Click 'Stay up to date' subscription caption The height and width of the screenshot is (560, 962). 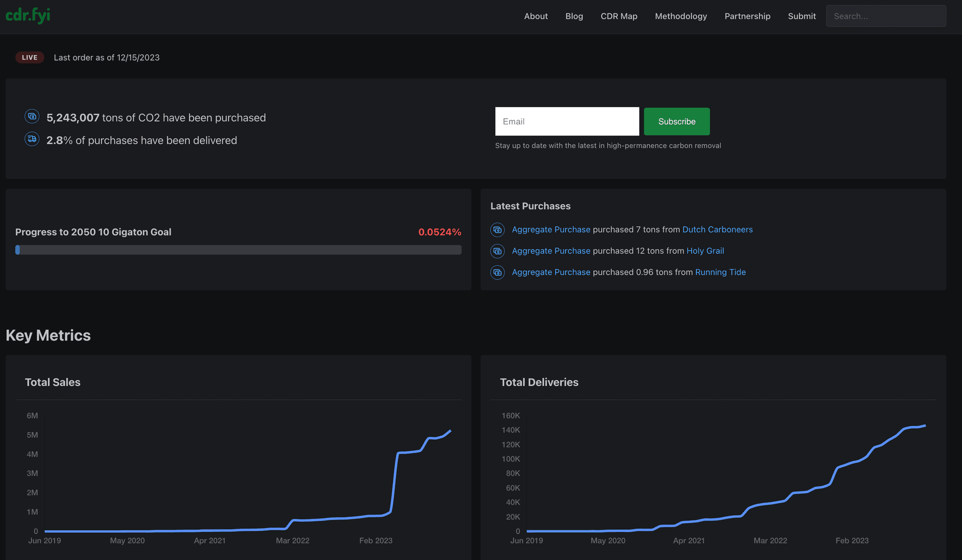pyautogui.click(x=608, y=146)
